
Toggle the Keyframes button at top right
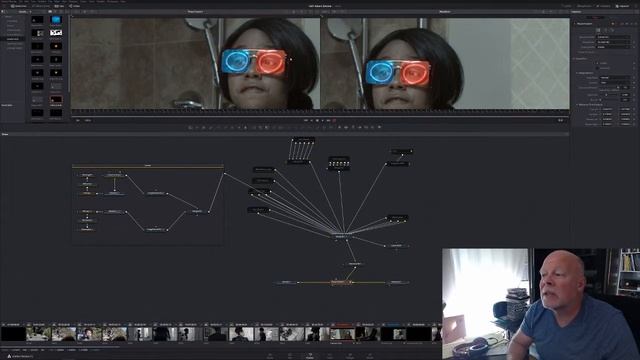click(x=584, y=6)
